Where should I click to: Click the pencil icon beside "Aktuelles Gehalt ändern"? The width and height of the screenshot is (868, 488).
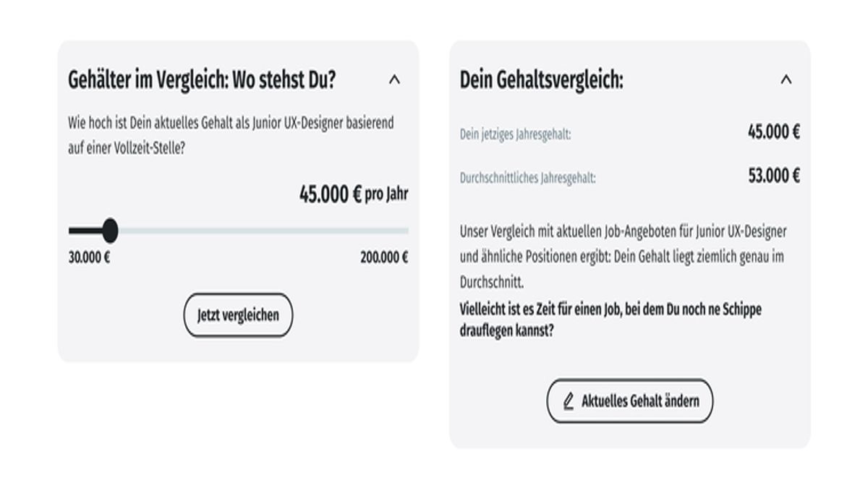pyautogui.click(x=569, y=401)
